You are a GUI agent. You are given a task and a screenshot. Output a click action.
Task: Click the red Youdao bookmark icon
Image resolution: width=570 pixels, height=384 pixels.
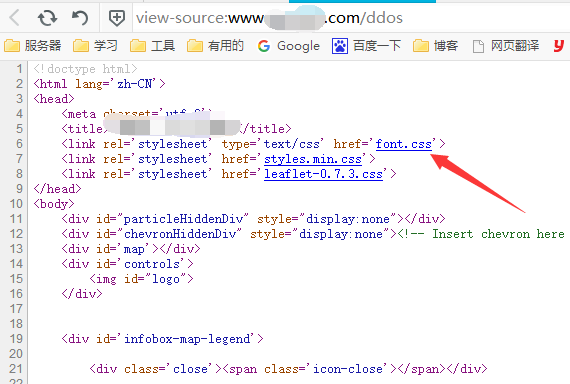pos(558,46)
